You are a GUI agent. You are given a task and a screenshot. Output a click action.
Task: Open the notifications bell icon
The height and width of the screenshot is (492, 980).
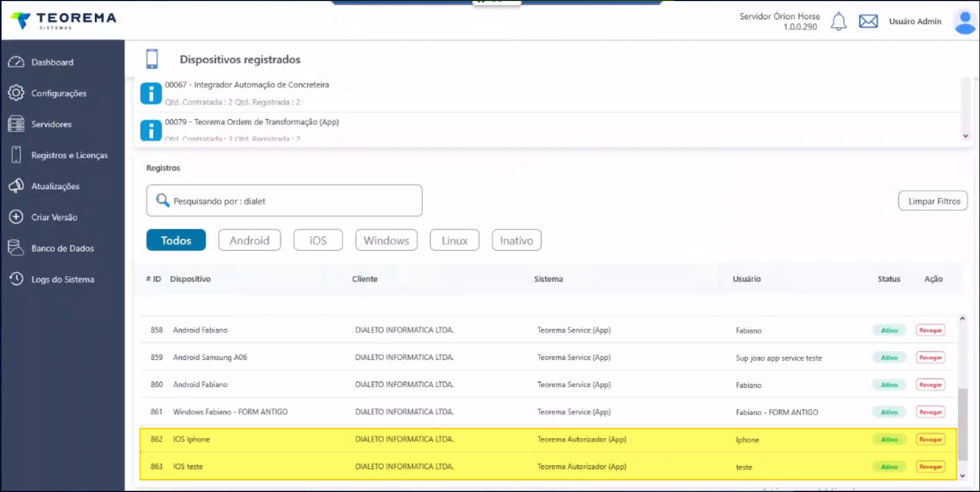[838, 22]
